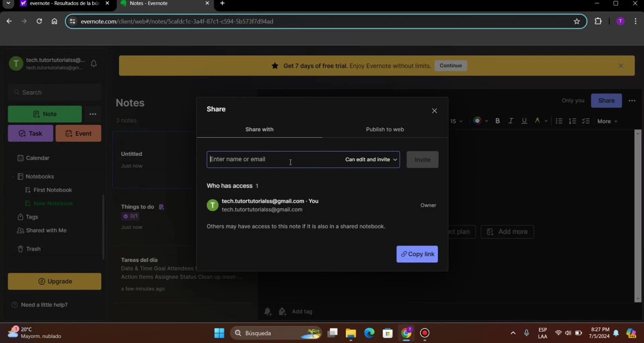Click the note editor vertical scrollbar
Viewport: 644px width, 343px height.
(638, 216)
